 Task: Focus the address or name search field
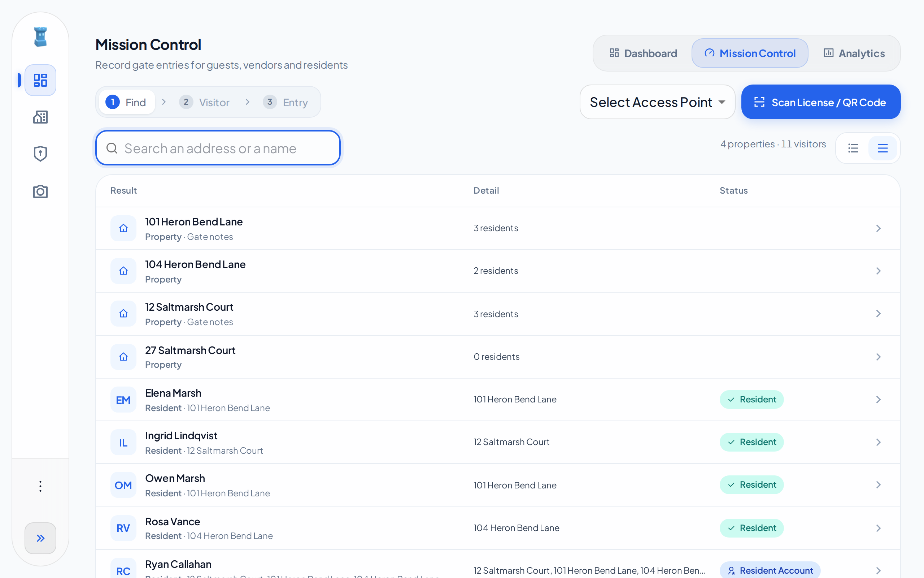(x=218, y=148)
